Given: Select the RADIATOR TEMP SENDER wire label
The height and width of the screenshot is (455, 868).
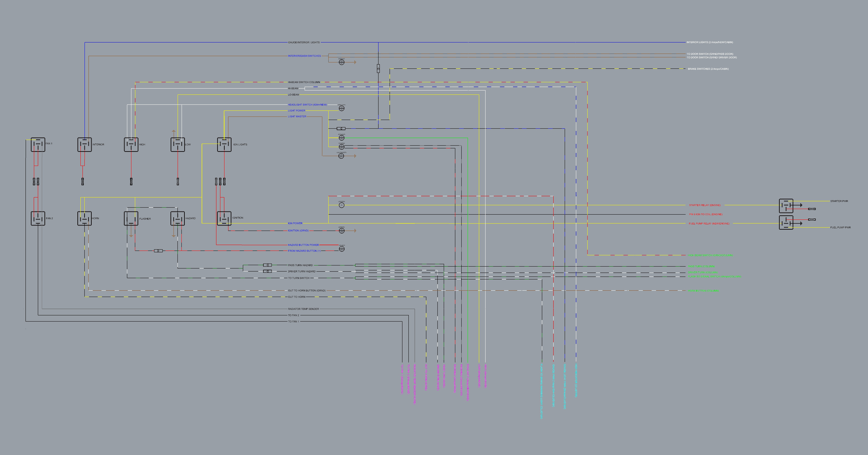Looking at the screenshot, I should click(x=303, y=309).
